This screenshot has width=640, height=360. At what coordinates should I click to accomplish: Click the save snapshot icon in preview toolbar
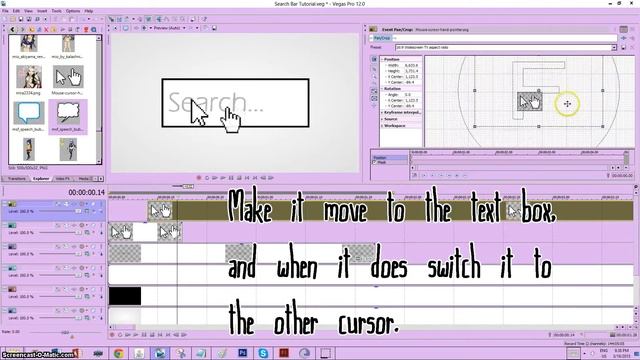214,28
